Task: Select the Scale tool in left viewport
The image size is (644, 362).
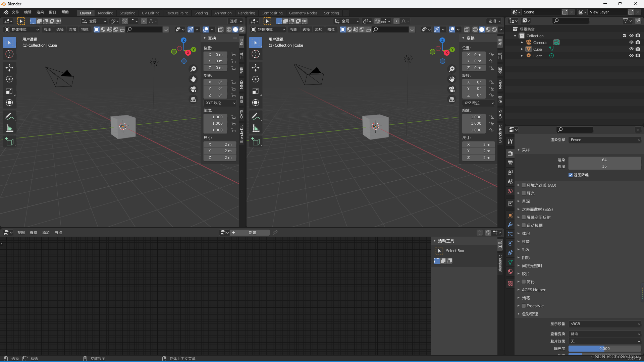Action: pos(9,91)
